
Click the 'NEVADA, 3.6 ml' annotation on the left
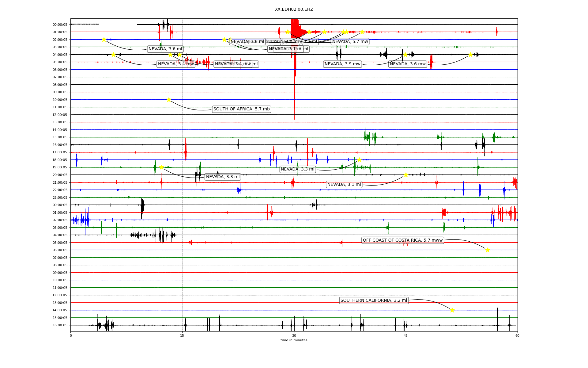pos(165,49)
